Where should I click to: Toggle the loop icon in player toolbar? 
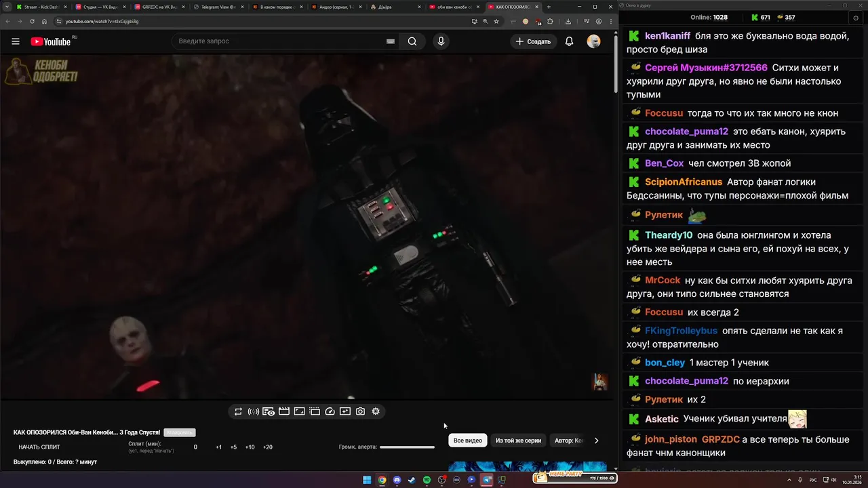tap(238, 411)
